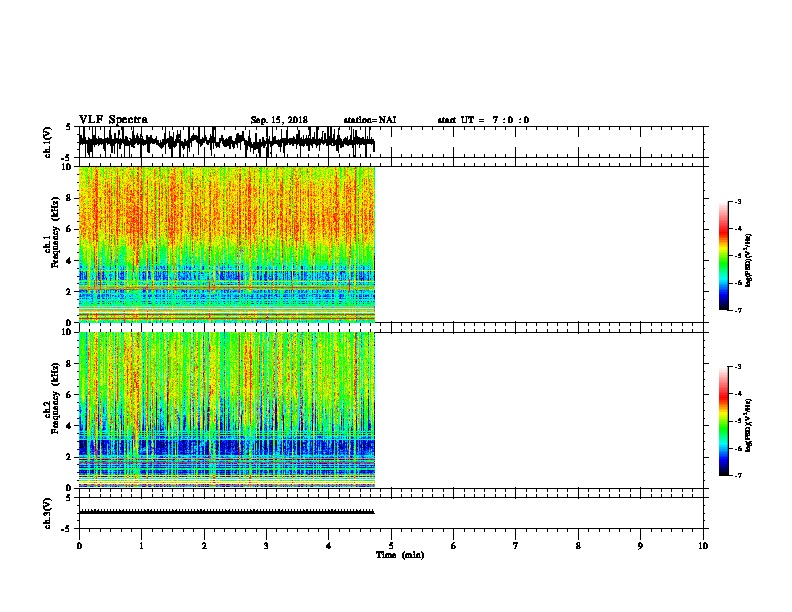792x612 pixels.
Task: Click the "-7" label on ch.2 colorbar
Action: pyautogui.click(x=738, y=476)
